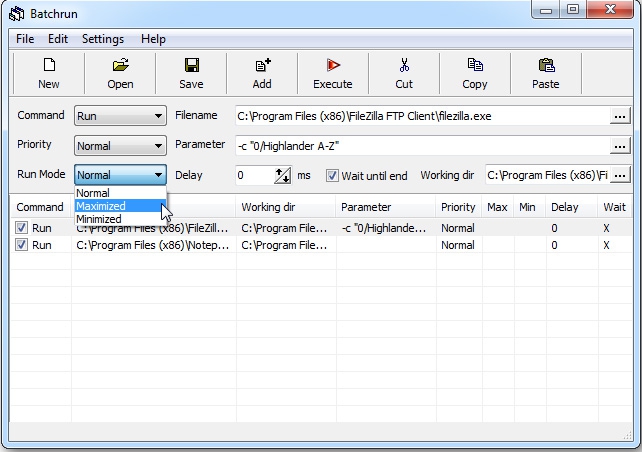The image size is (642, 452).
Task: Choose Normal in Run Mode list
Action: click(120, 193)
